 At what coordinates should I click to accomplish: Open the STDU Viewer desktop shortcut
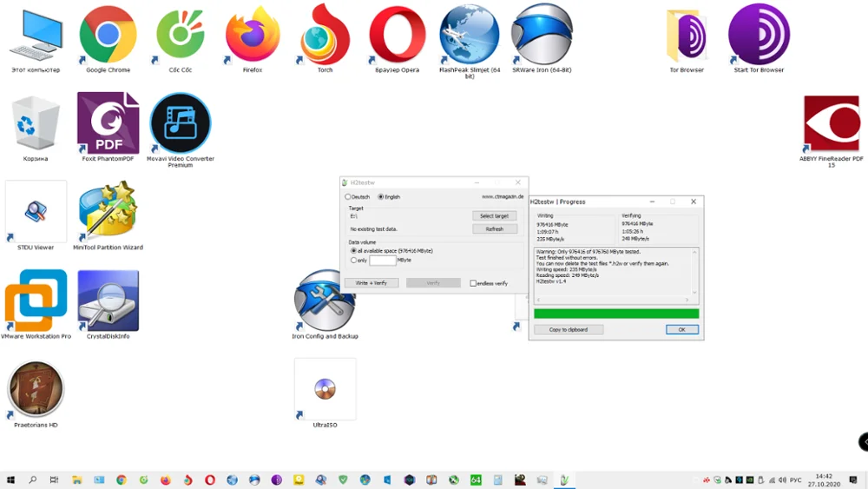click(x=36, y=216)
